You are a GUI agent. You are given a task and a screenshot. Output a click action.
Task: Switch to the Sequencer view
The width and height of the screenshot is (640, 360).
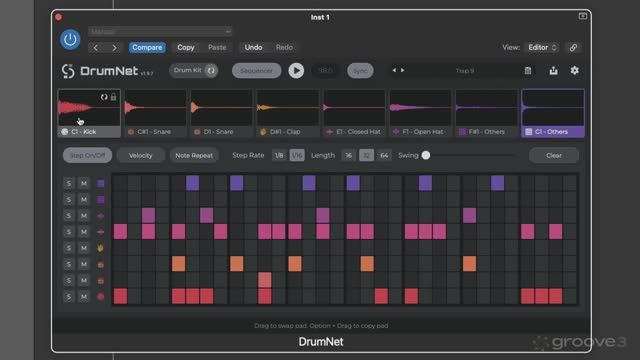click(x=256, y=71)
